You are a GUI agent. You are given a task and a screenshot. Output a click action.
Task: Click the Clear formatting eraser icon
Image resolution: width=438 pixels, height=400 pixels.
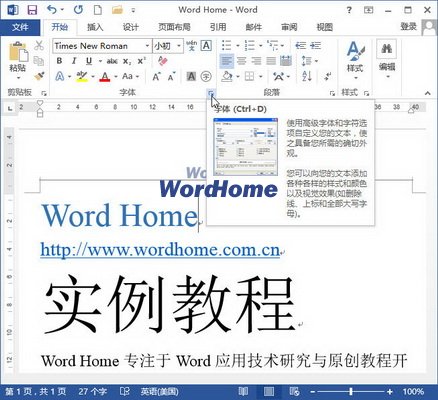[x=162, y=61]
